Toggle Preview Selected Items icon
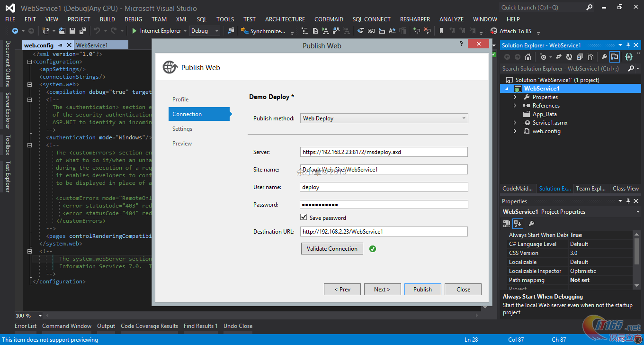Image resolution: width=644 pixels, height=345 pixels. pyautogui.click(x=614, y=57)
